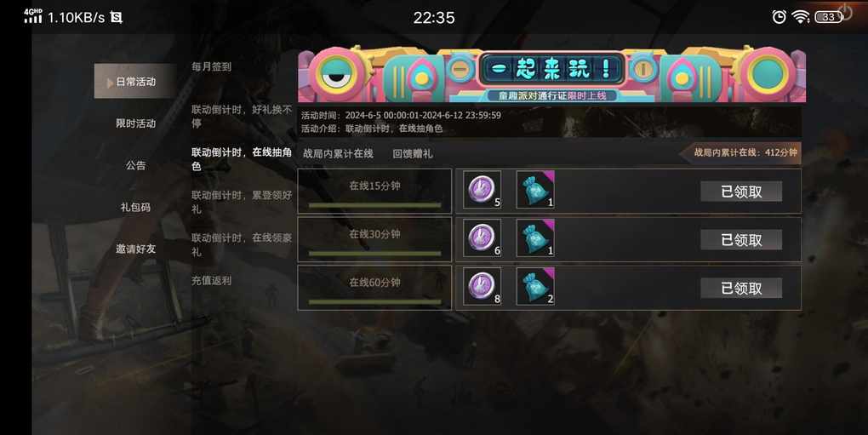
Task: Tap the teal gift bag in 30-minute row
Action: point(535,238)
